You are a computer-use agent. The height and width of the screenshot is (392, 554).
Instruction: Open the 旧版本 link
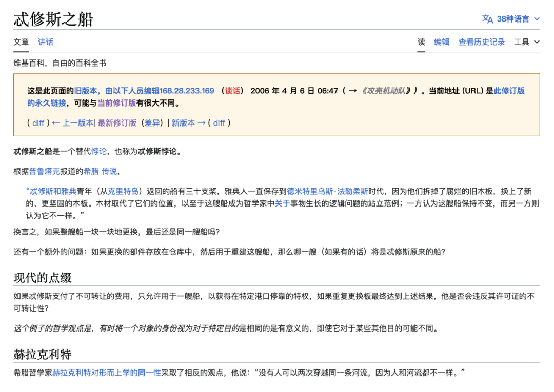[82, 90]
